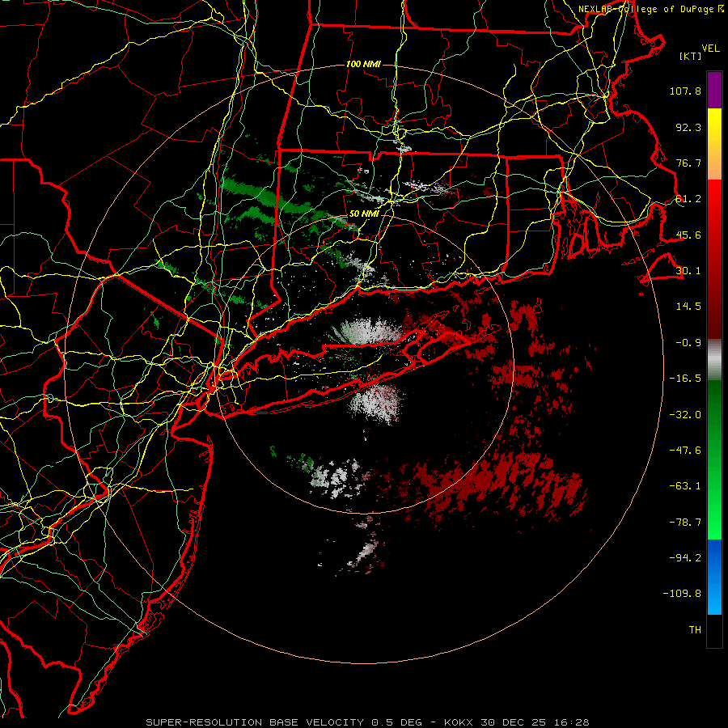The image size is (728, 728).
Task: Click the VEL legend title
Action: [710, 49]
